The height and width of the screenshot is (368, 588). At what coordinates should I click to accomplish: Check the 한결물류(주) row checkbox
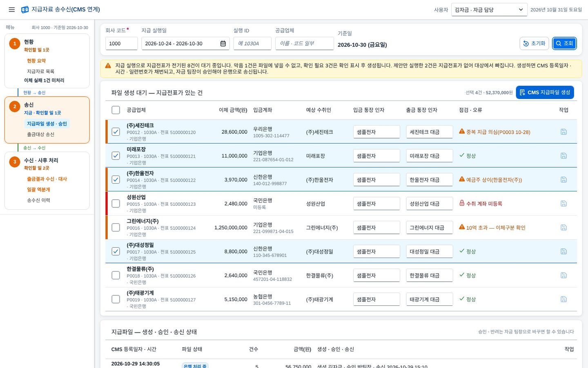pyautogui.click(x=116, y=275)
